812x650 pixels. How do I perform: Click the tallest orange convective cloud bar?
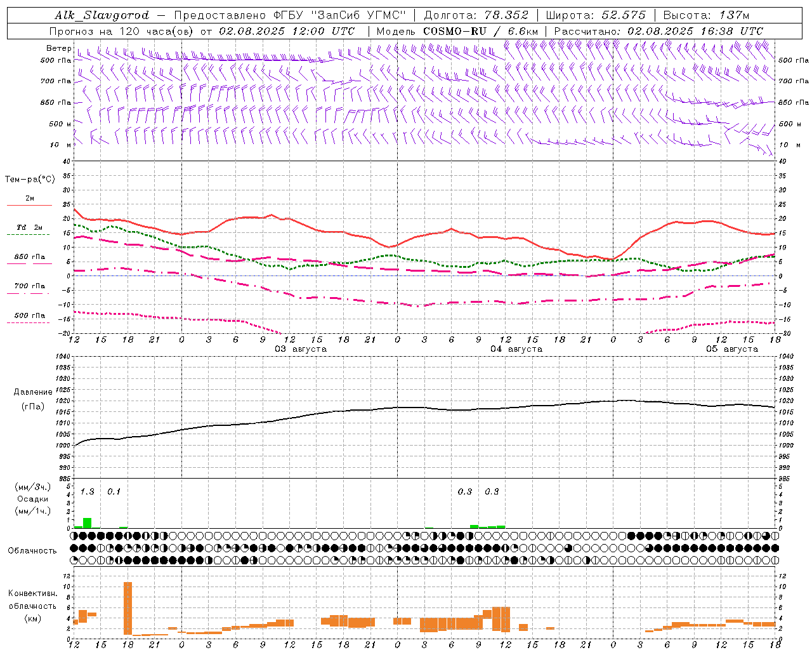[128, 608]
